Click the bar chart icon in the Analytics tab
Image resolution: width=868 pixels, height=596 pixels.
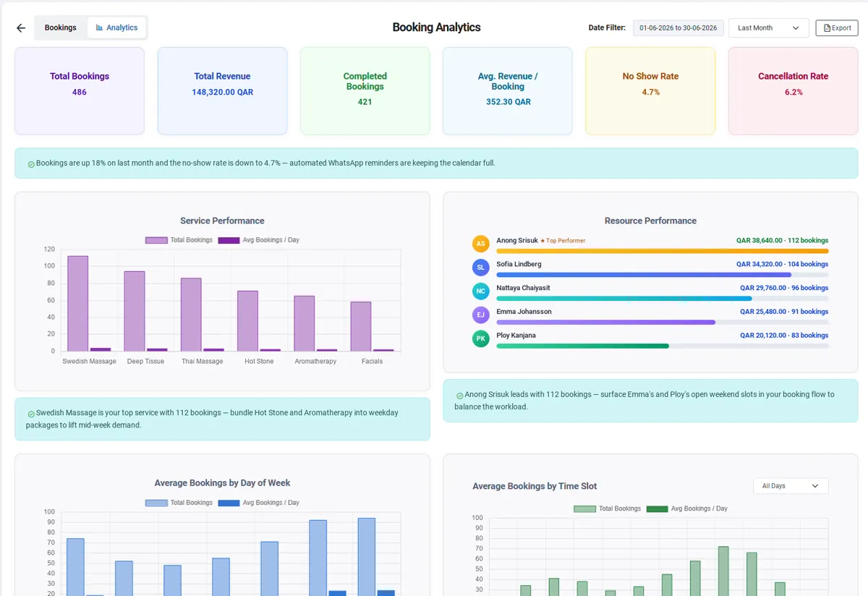[99, 27]
